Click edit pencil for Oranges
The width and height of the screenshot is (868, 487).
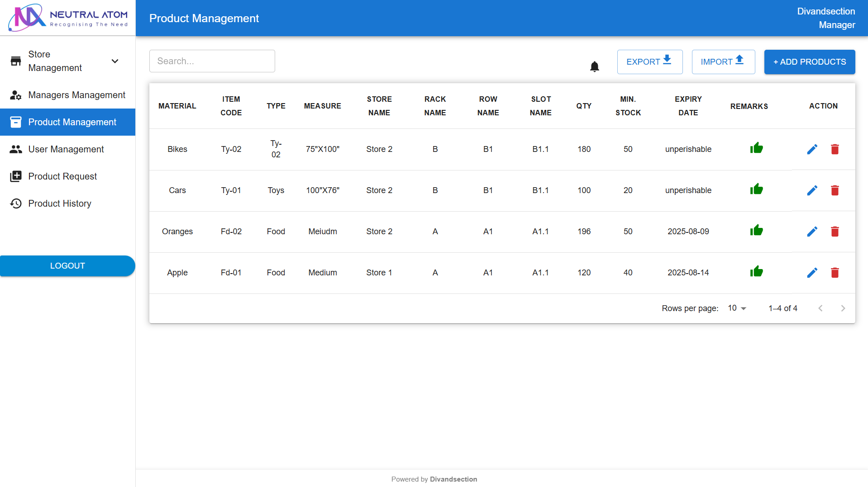pos(812,232)
